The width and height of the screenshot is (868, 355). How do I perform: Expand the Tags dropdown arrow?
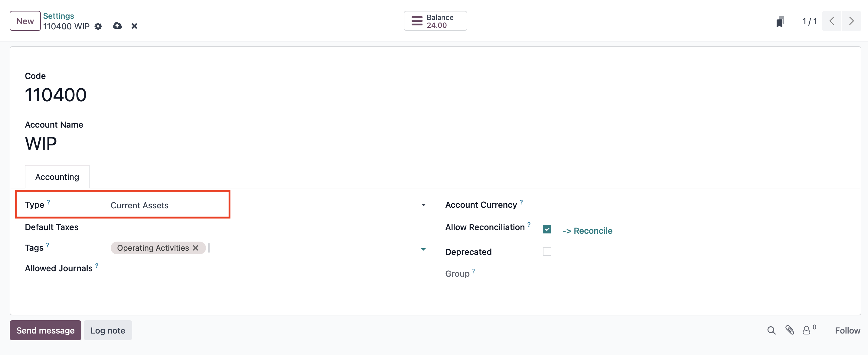point(423,249)
